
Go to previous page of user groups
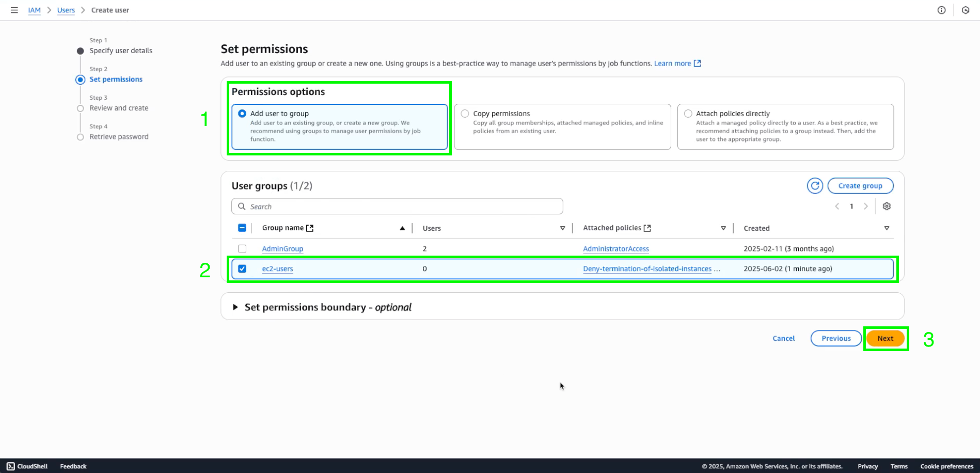coord(837,206)
